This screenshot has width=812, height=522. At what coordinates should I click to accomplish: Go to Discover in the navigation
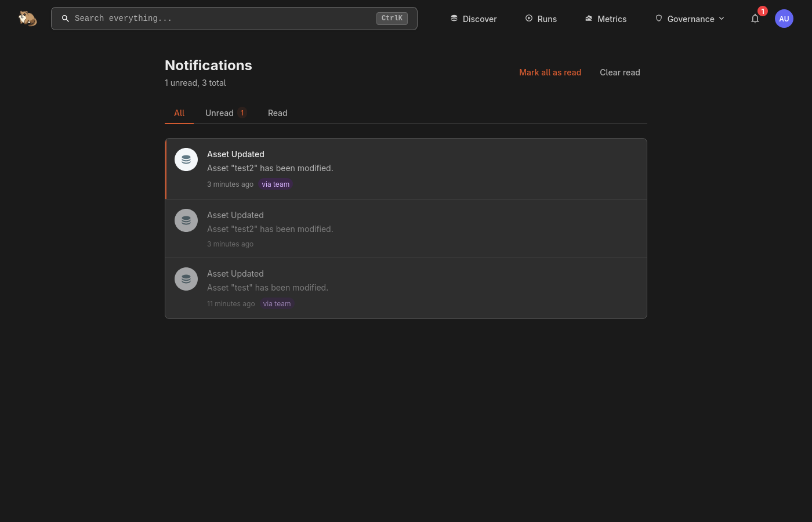[x=473, y=19]
